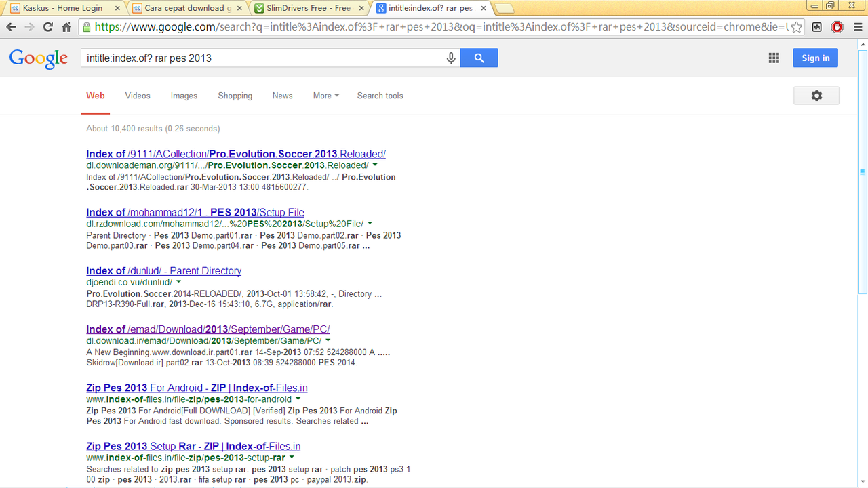Open the PES 2013/Setup File result link
Viewport: 868px width, 488px height.
[x=195, y=212]
